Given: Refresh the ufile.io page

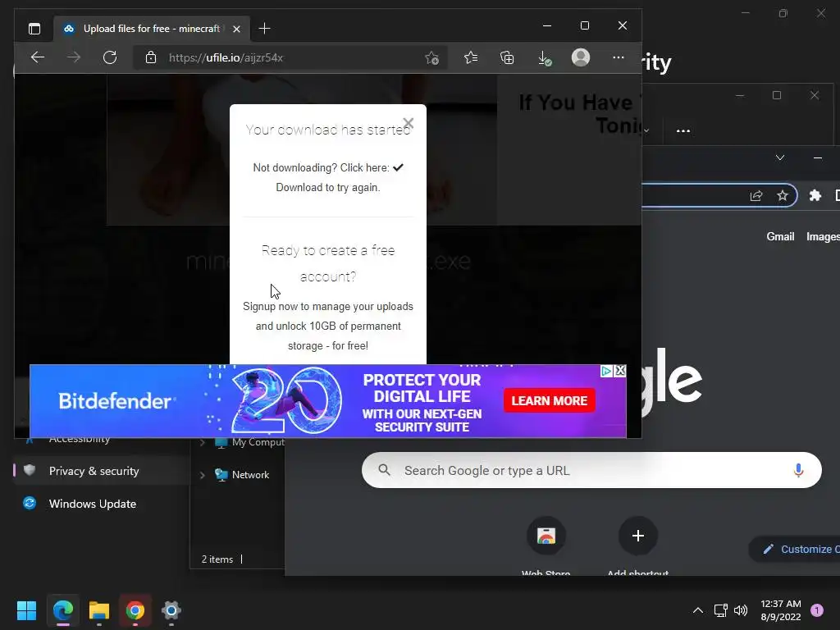Looking at the screenshot, I should click(110, 57).
